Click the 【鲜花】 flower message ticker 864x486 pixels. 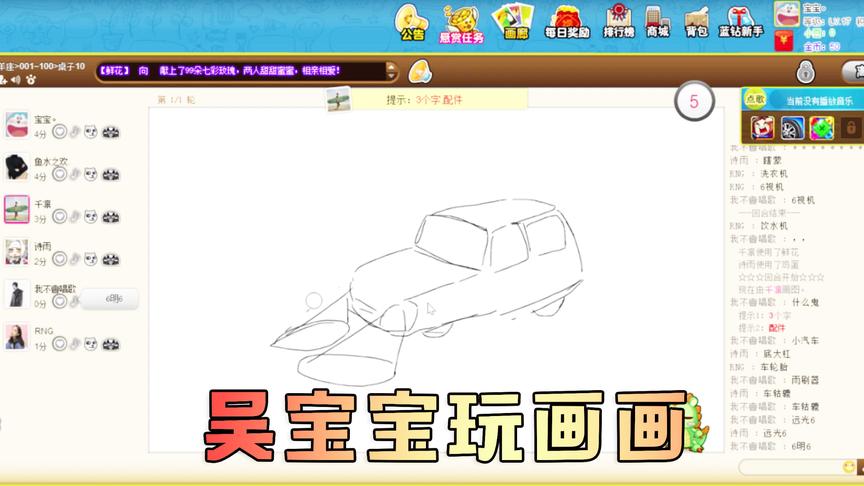241,71
